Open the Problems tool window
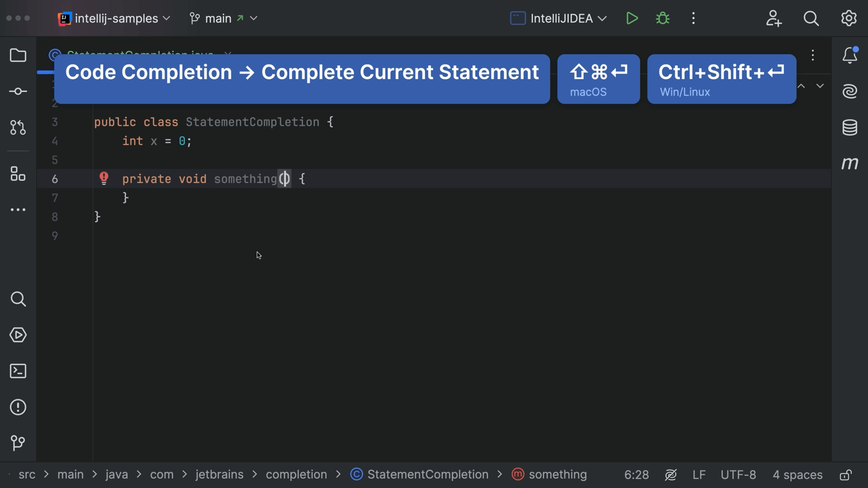Screen dimensions: 868x488 pyautogui.click(x=18, y=407)
